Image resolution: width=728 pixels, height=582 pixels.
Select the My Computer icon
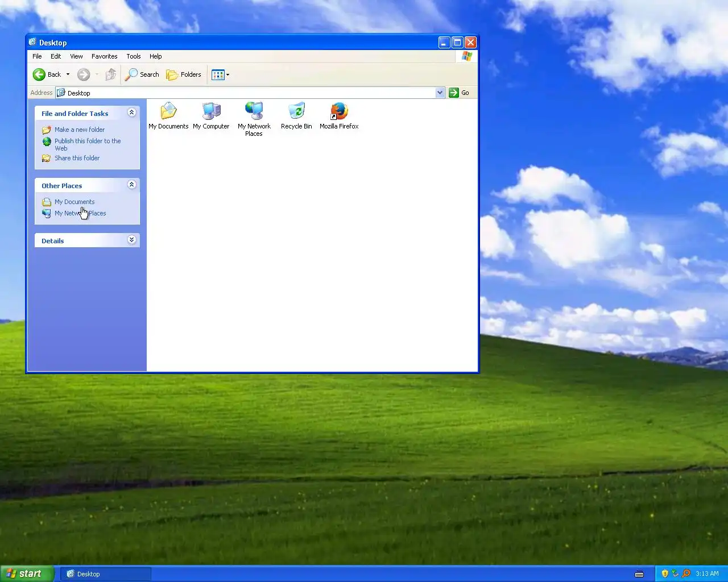point(211,111)
